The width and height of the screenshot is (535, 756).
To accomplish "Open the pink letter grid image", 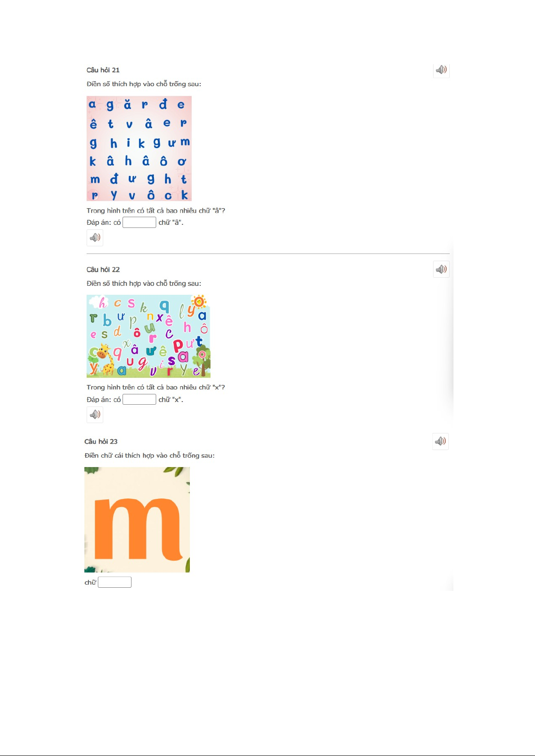I will click(139, 149).
